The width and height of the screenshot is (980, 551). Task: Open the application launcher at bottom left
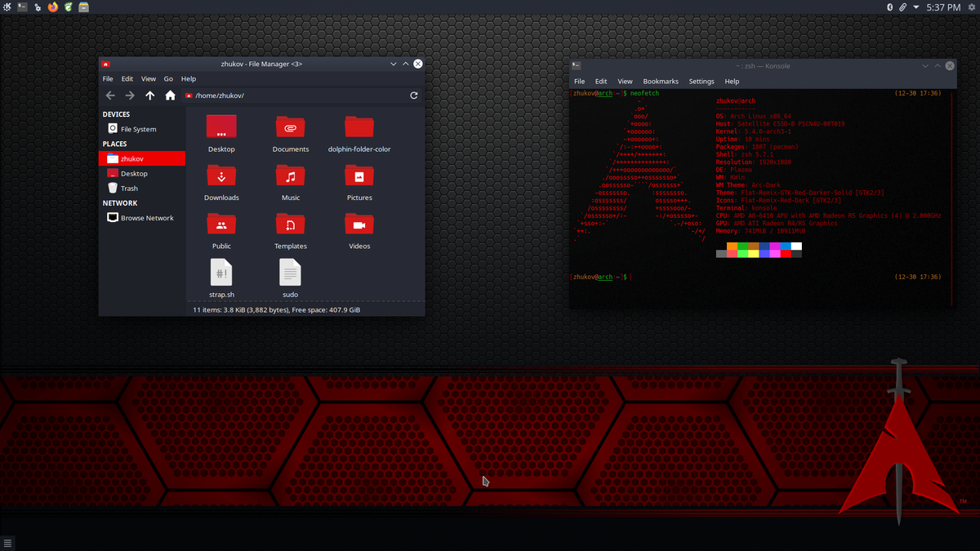[8, 542]
